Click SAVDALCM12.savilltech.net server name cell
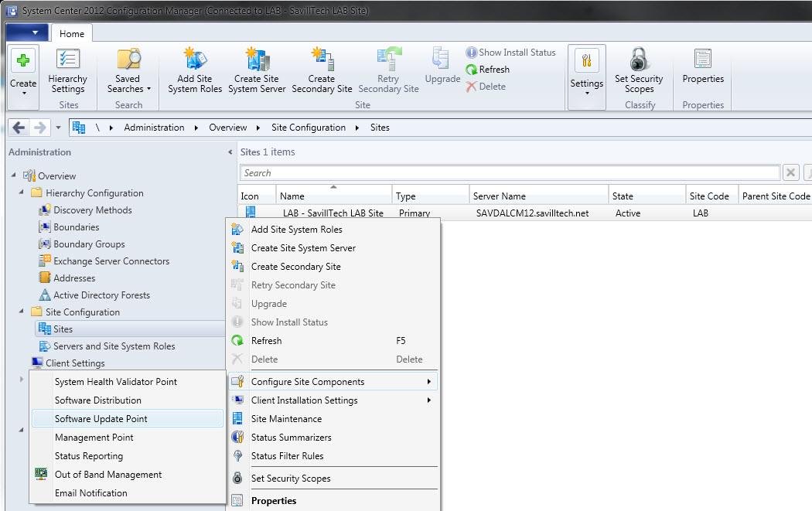 pyautogui.click(x=532, y=213)
